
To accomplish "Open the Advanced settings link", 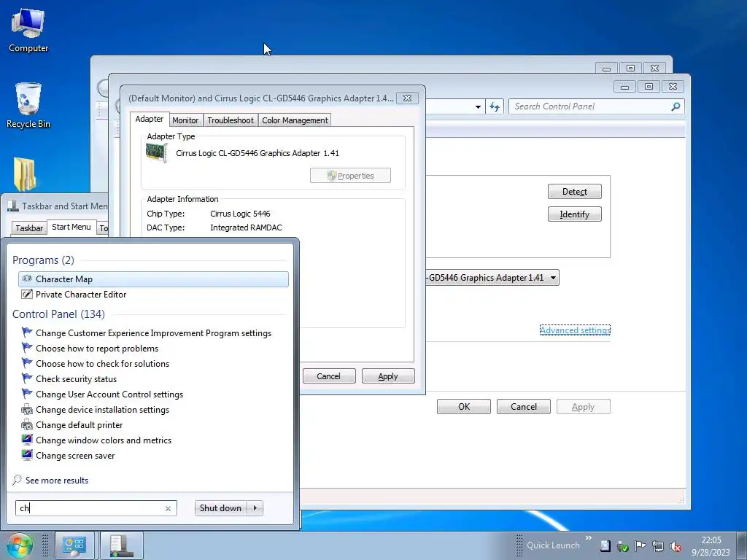I will pyautogui.click(x=575, y=330).
